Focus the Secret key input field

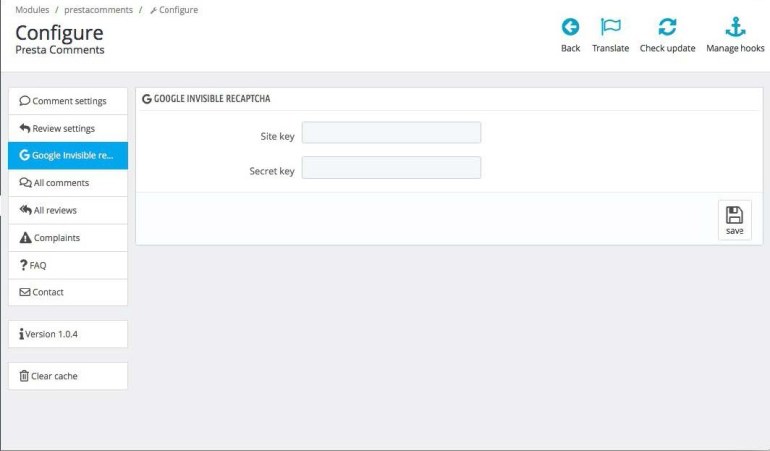[x=391, y=168]
